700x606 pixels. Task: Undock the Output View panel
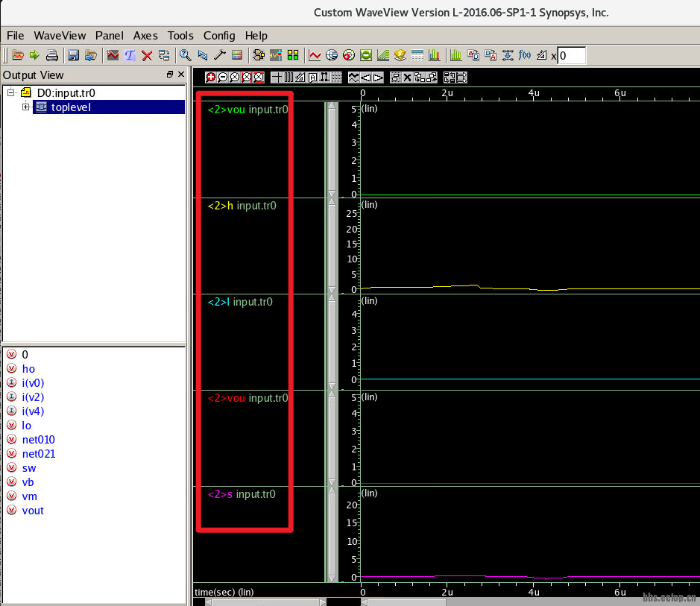click(170, 75)
